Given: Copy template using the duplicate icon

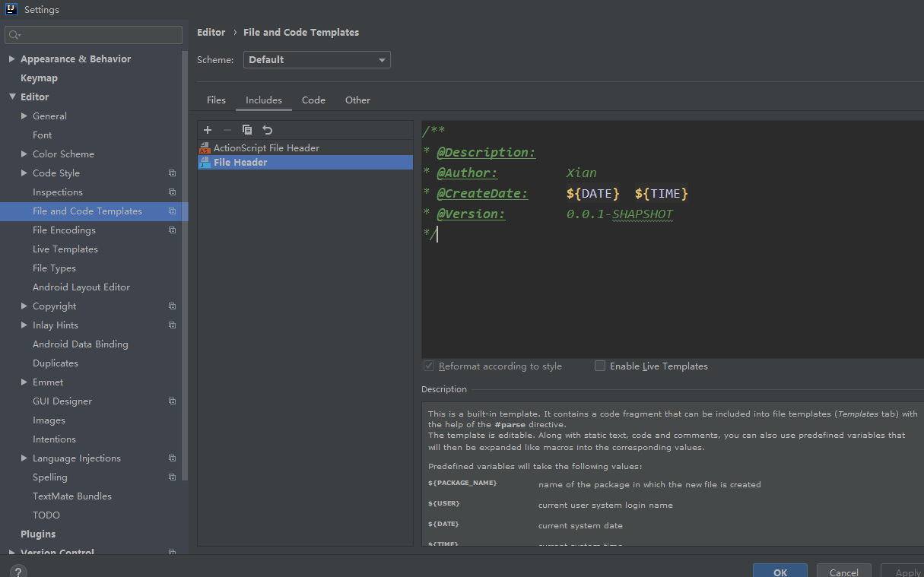Looking at the screenshot, I should point(247,130).
